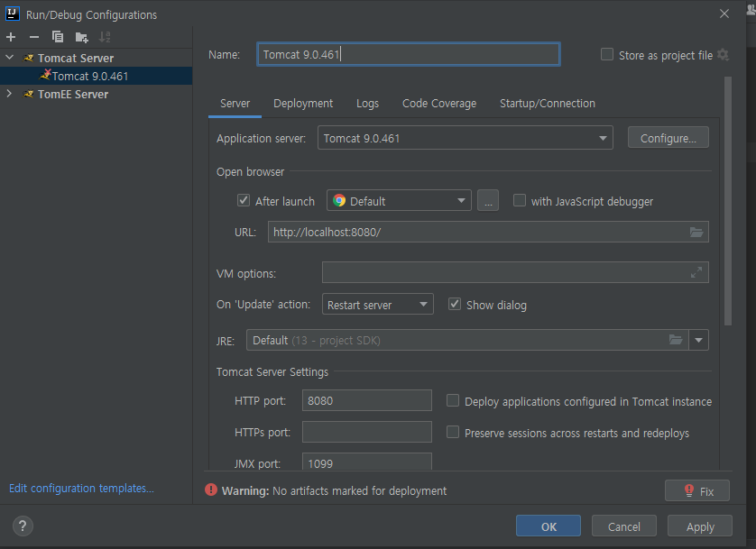The width and height of the screenshot is (756, 549).
Task: Click the URL input field
Action: pos(488,232)
